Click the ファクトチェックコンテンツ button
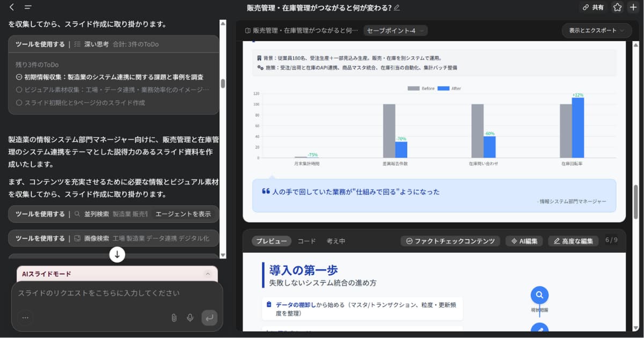 coord(450,241)
